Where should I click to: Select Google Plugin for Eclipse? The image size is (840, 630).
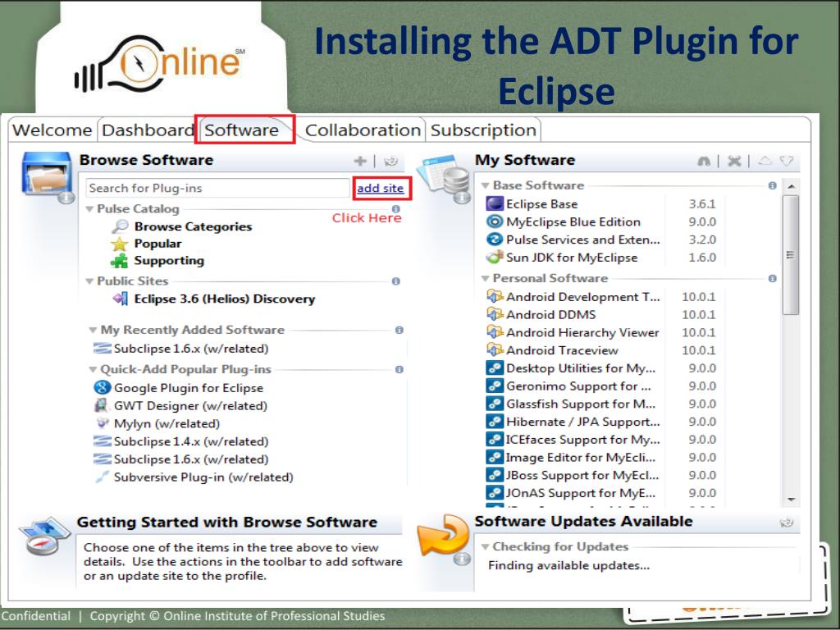189,388
